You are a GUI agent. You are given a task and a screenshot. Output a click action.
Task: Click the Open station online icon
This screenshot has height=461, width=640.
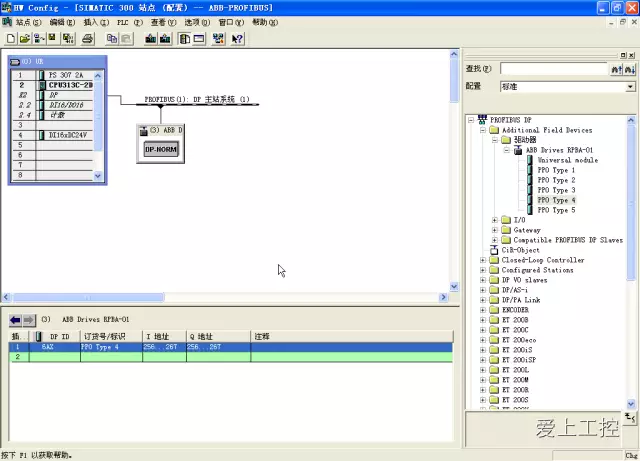pyautogui.click(x=39, y=39)
